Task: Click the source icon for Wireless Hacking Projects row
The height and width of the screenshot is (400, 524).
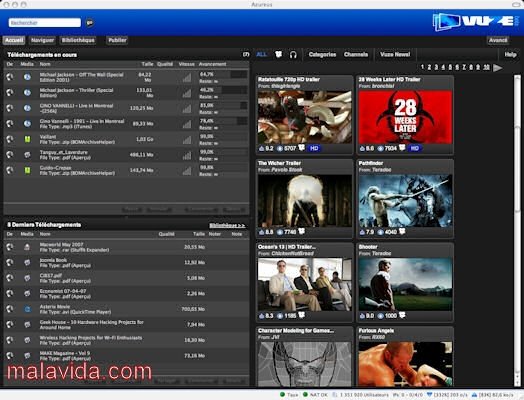Action: 10,340
